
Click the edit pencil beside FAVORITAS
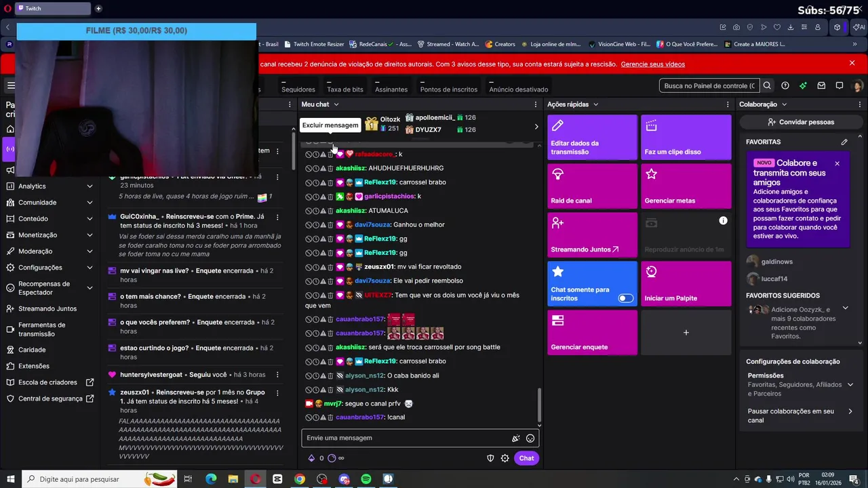point(844,142)
